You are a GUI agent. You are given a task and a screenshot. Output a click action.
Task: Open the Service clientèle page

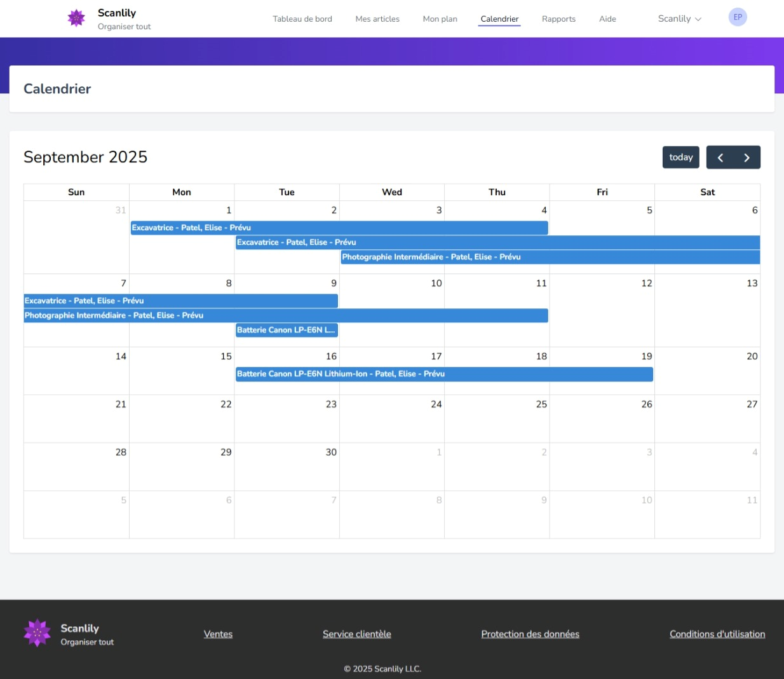pyautogui.click(x=356, y=633)
